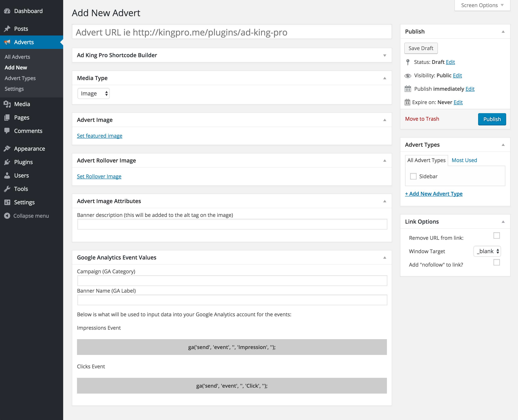The width and height of the screenshot is (518, 420).
Task: Open the Media Type Image dropdown
Action: click(x=94, y=94)
